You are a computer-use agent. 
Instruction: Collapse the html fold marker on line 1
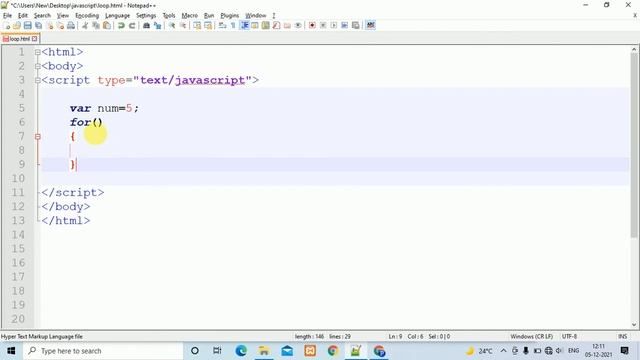[38, 52]
